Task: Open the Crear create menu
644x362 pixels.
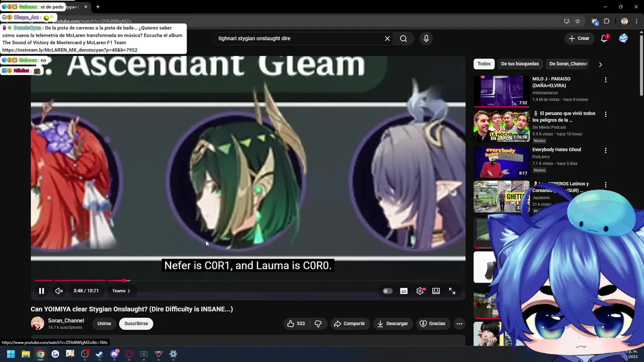Action: (579, 38)
